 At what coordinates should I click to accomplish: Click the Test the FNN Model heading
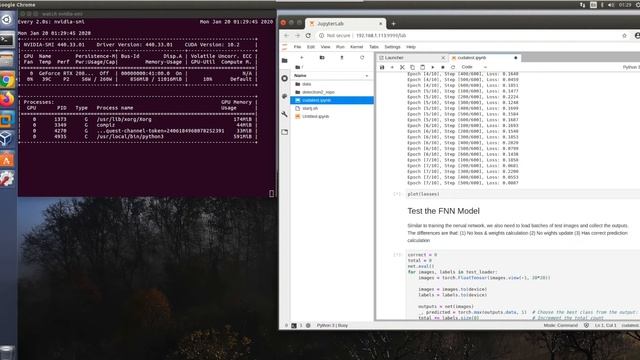tap(443, 211)
